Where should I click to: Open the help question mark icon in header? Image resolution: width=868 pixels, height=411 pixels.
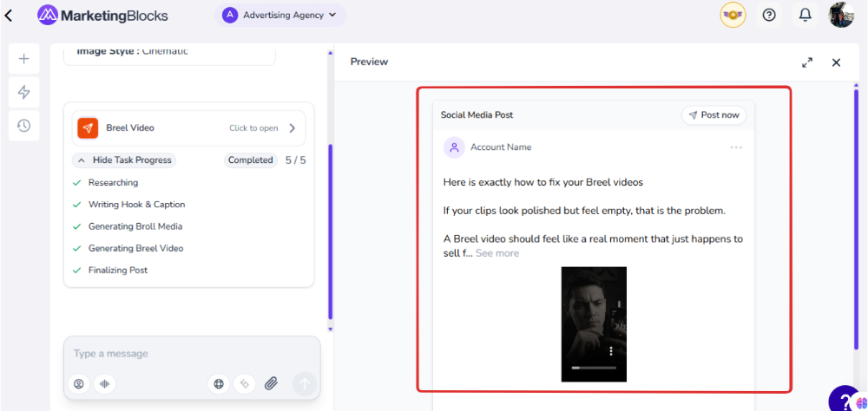click(769, 15)
